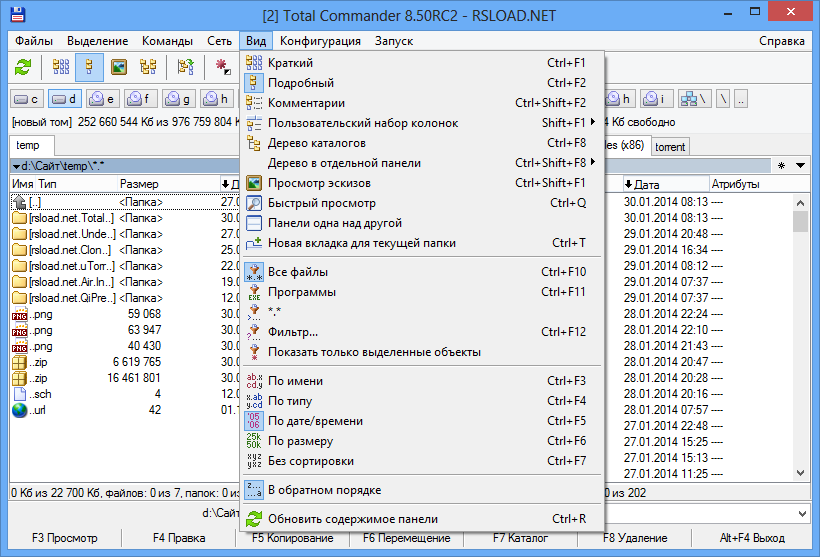Select the .sch file row

click(86, 394)
